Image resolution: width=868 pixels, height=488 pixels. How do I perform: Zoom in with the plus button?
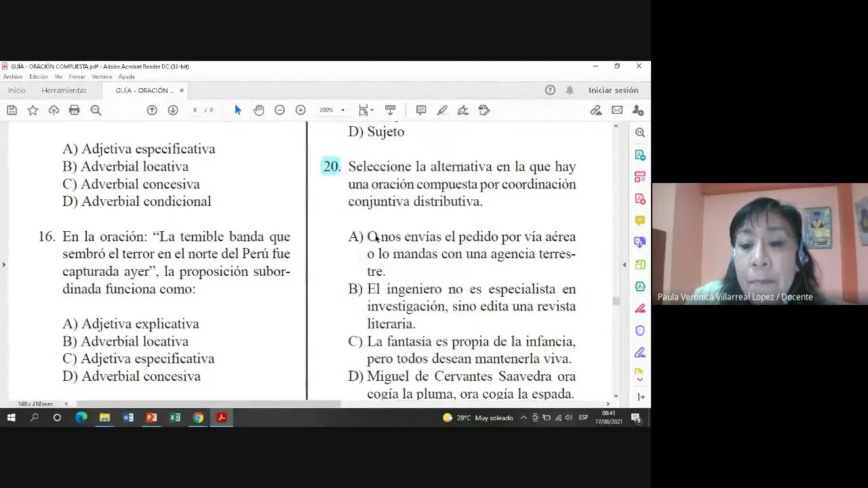point(300,110)
